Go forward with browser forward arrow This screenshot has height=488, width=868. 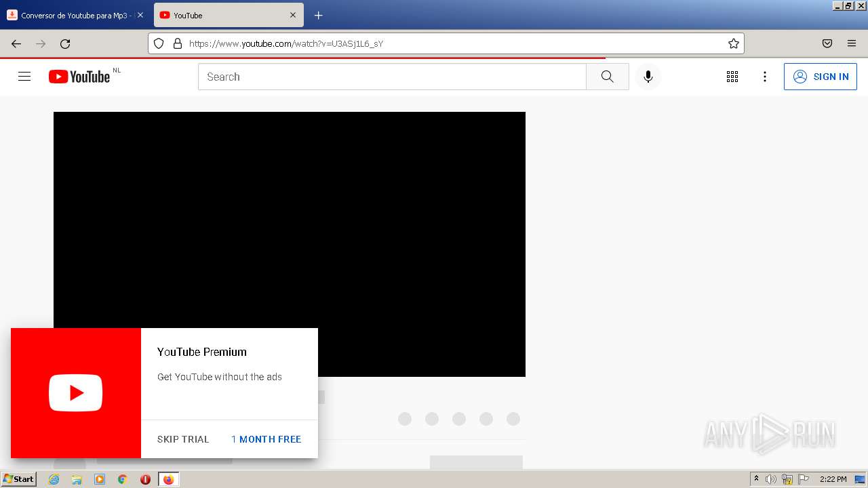(41, 43)
